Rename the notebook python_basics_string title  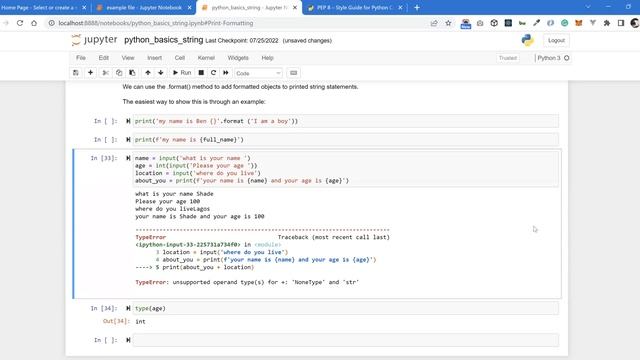[x=164, y=40]
